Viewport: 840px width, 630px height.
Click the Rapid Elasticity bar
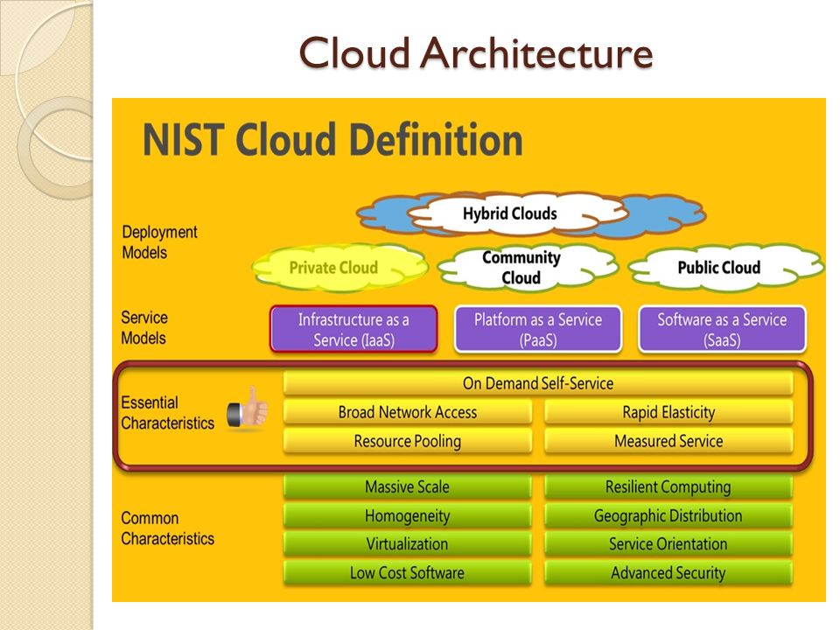668,412
